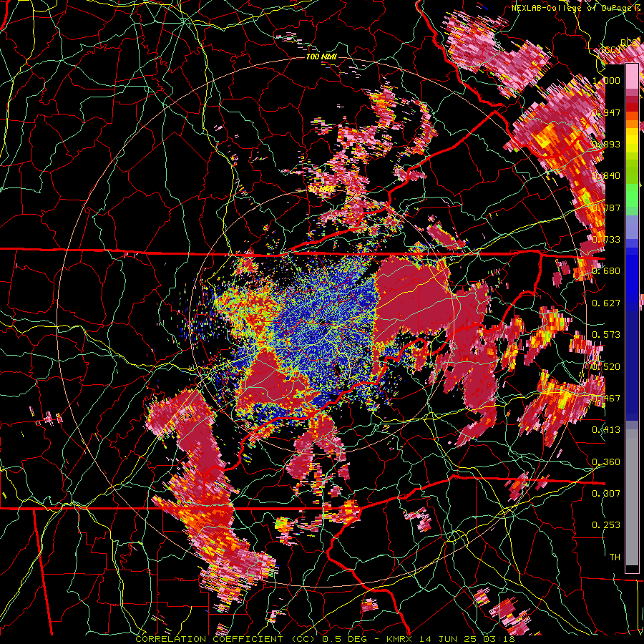Select the 0.573 legend value
The image size is (644, 644).
[607, 335]
